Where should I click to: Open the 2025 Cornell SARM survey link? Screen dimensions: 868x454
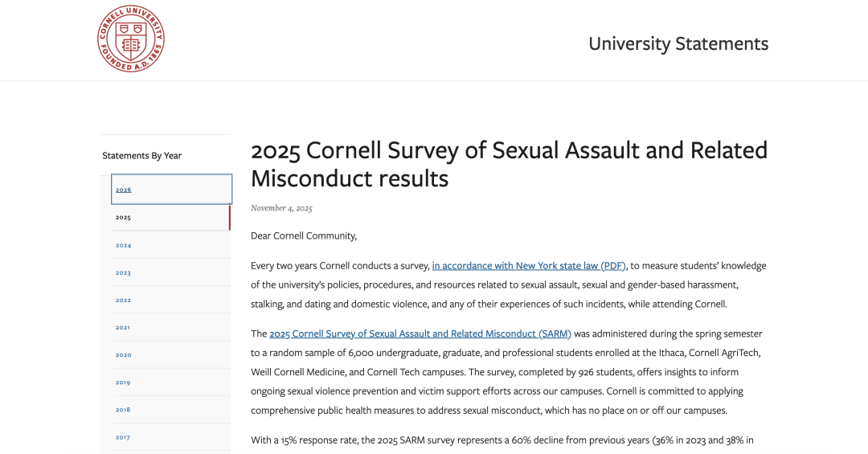point(420,333)
